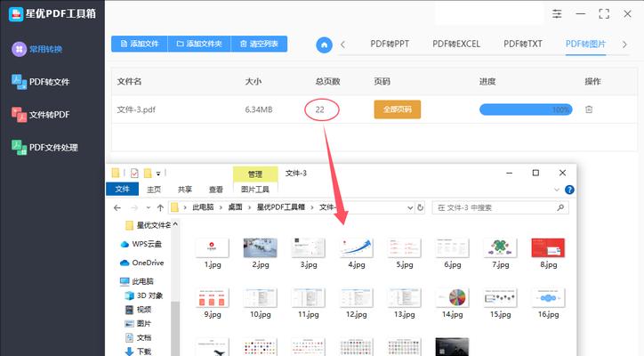This screenshot has height=356, width=644.
Task: Select the PDF转图片 tab
Action: click(x=585, y=44)
